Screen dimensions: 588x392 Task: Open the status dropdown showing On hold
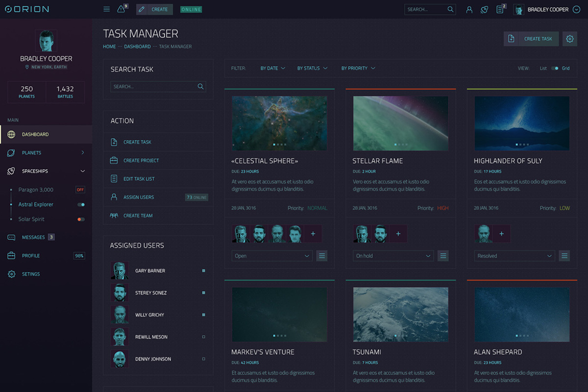pyautogui.click(x=393, y=256)
